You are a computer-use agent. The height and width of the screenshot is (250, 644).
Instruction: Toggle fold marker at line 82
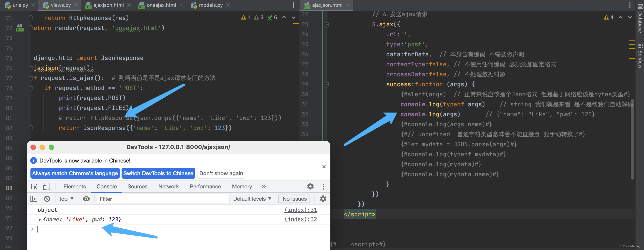31,128
